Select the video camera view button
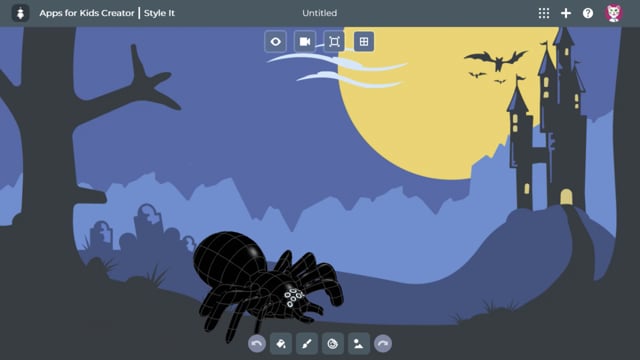The width and height of the screenshot is (640, 360). click(x=305, y=42)
